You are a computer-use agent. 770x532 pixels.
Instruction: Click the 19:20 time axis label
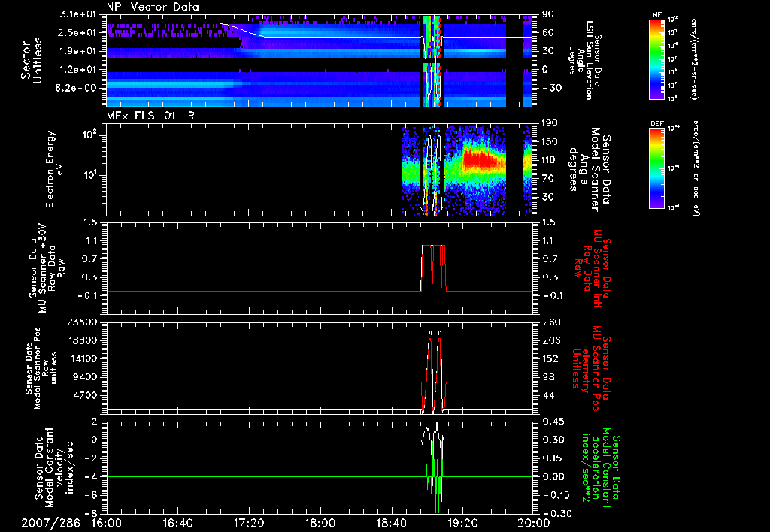tap(462, 523)
